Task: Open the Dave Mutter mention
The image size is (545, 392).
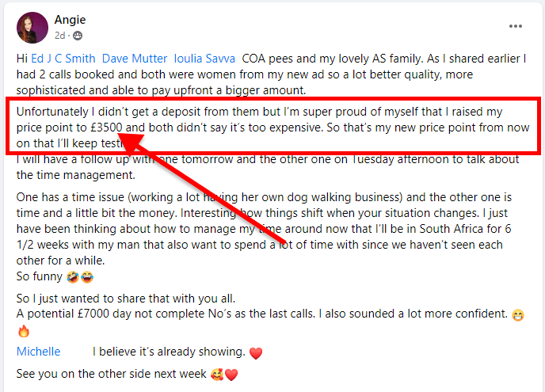Action: [x=135, y=58]
